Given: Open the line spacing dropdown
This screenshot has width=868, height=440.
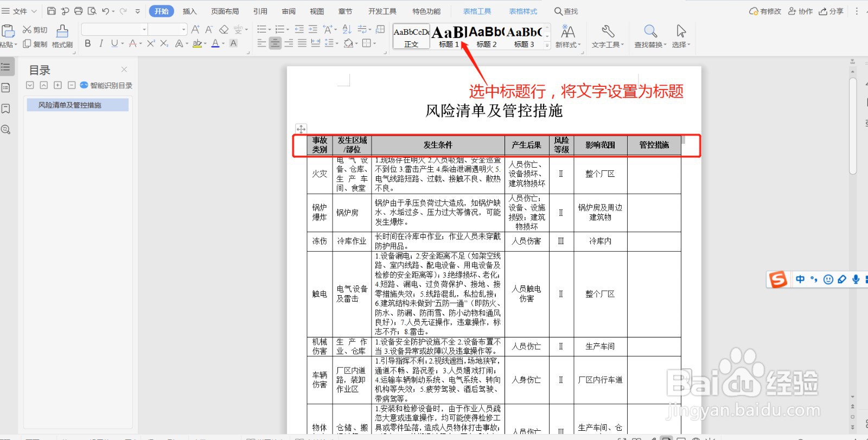Looking at the screenshot, I should tap(337, 43).
